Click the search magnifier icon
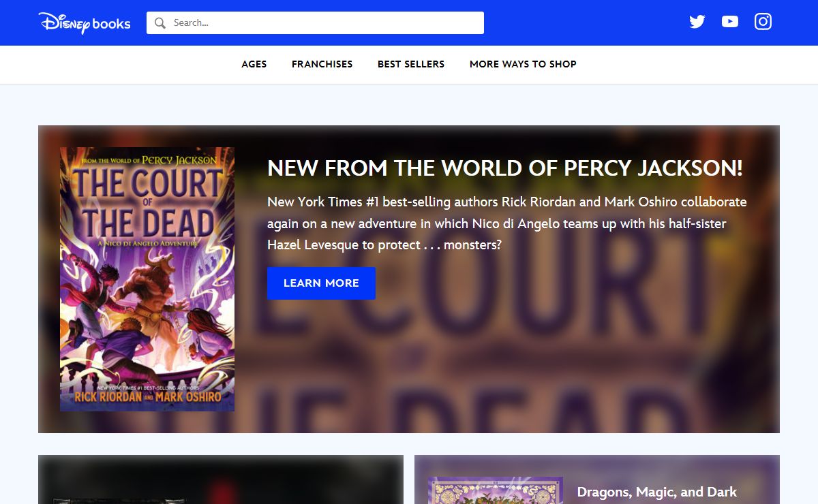The height and width of the screenshot is (504, 818). click(160, 23)
